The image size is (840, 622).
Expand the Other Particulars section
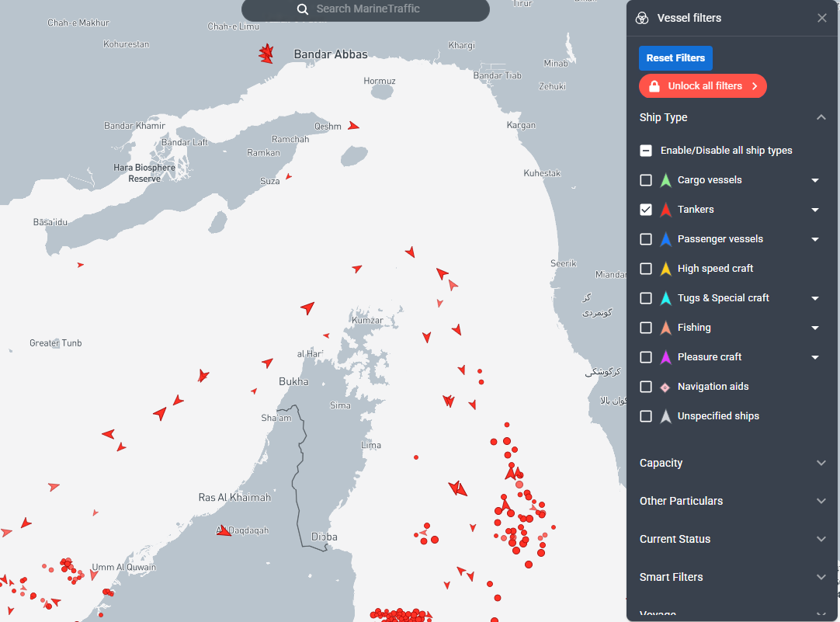pyautogui.click(x=732, y=501)
